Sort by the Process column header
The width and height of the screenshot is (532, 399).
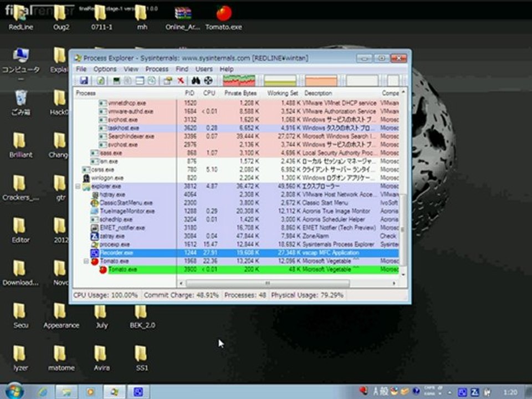pos(126,93)
